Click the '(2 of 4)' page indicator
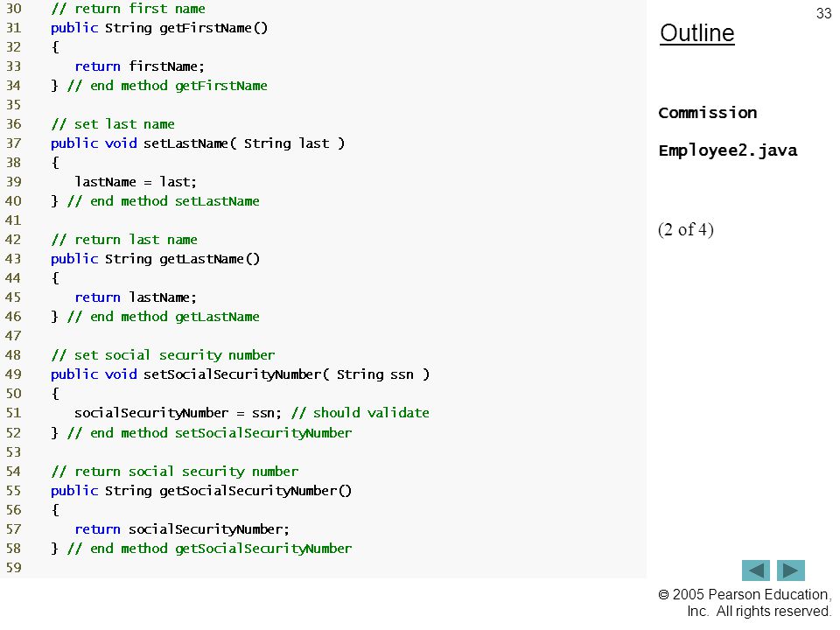 686,230
